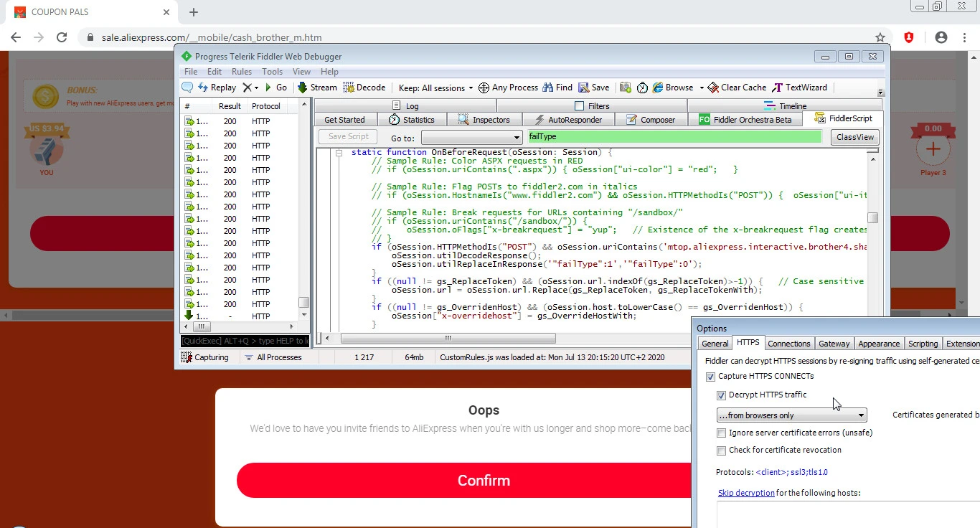Click the Browse Internet Explorer button

(x=673, y=88)
